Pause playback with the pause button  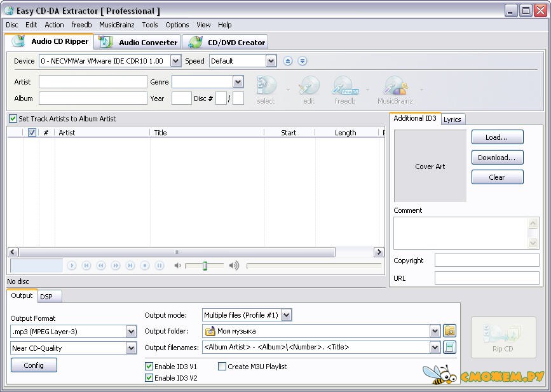click(160, 266)
